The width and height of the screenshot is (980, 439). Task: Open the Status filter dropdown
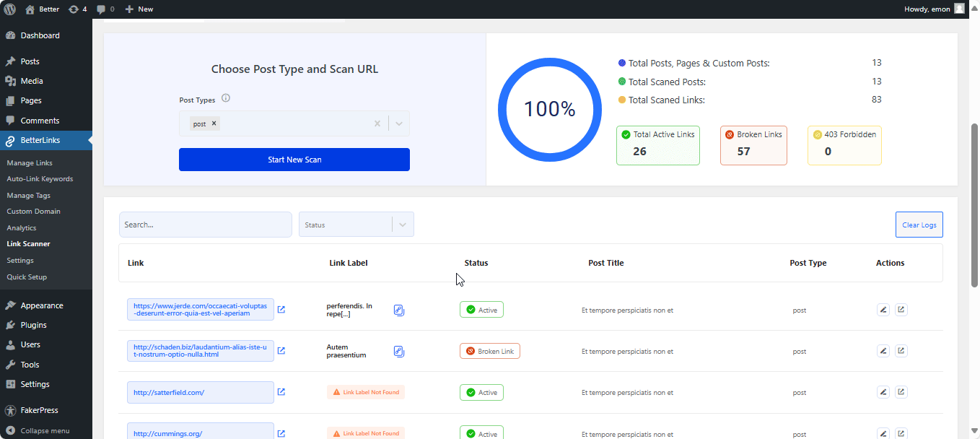click(x=356, y=224)
